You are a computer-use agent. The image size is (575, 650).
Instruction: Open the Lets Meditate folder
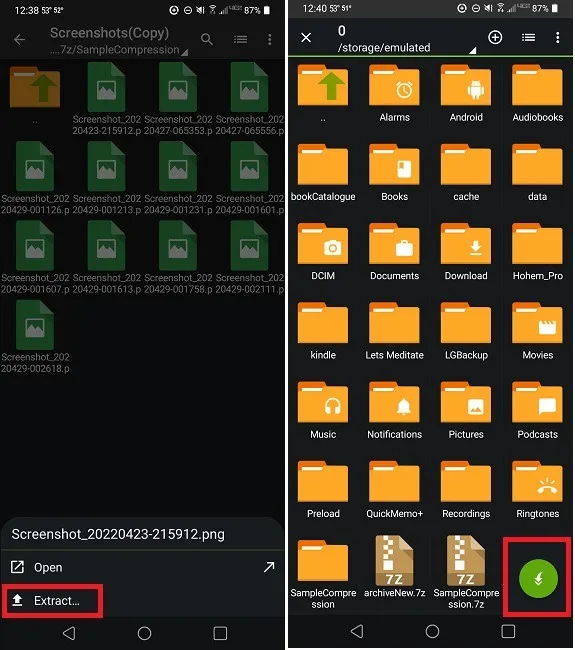click(x=394, y=332)
